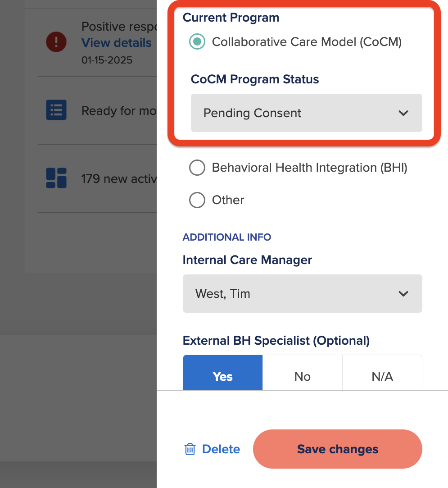Open the CoCM Program Status dropdown
The image size is (448, 488).
tap(307, 113)
